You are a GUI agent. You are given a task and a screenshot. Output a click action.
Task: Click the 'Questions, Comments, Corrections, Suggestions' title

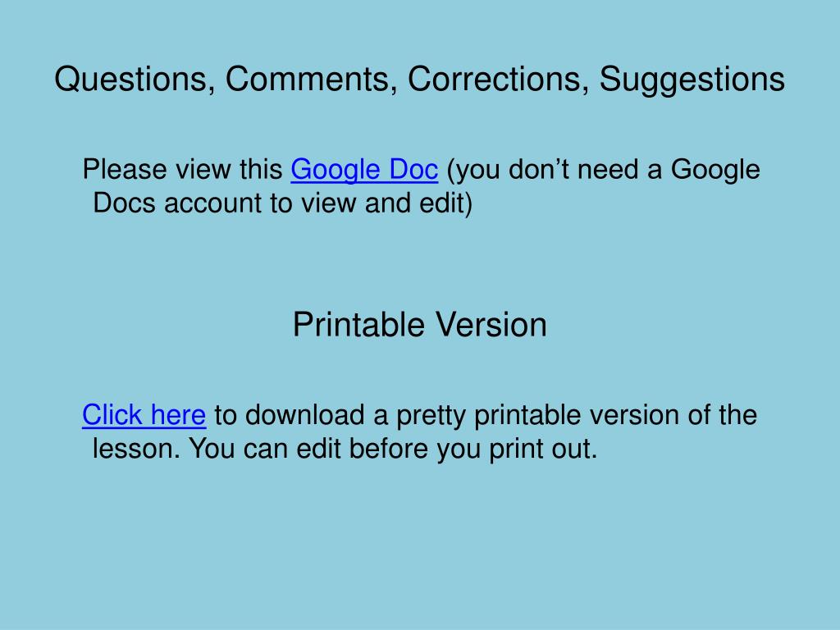[x=419, y=80]
